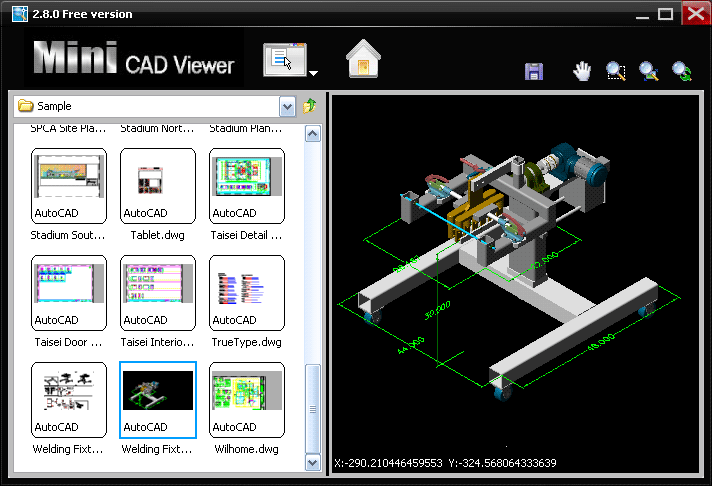Viewport: 712px width, 486px height.
Task: Select the TrueType.dwg thumbnail
Action: 247,293
